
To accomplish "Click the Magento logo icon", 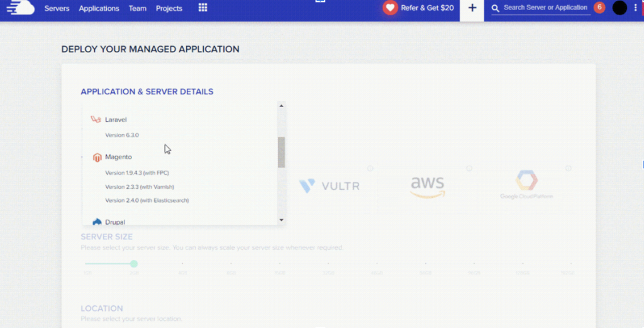I will (97, 157).
